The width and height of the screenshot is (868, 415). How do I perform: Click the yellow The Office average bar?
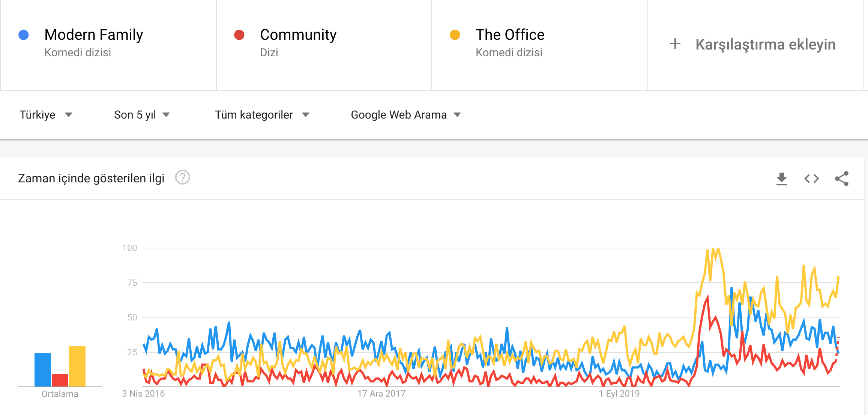click(x=77, y=366)
